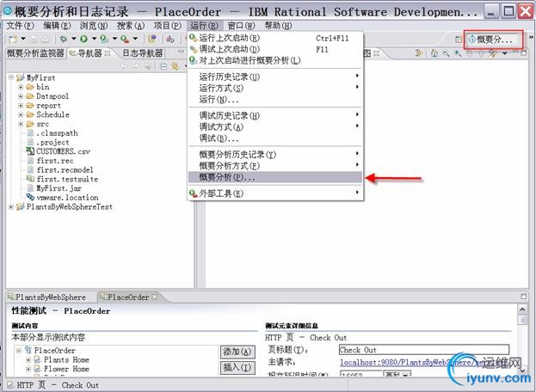
Task: Choose 调试上次启动(D) from the menu
Action: tap(275, 49)
